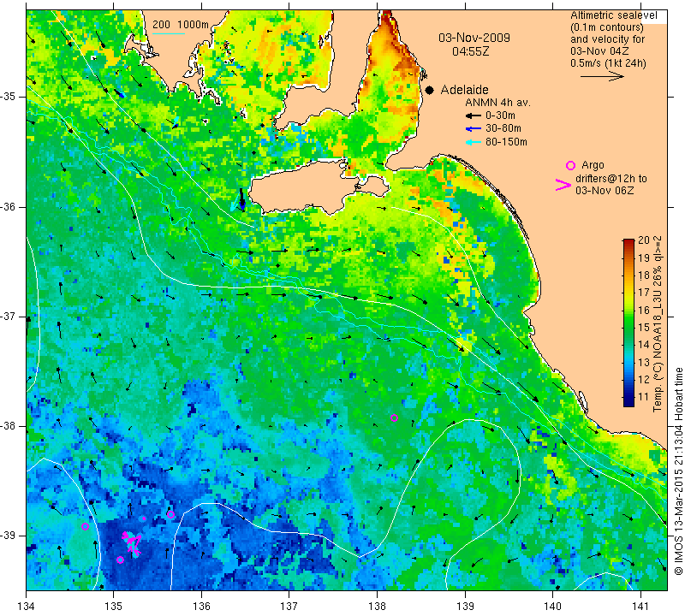Viewport: 685px width, 616px height.
Task: Click the 11 label on temperature scale
Action: coord(644,397)
